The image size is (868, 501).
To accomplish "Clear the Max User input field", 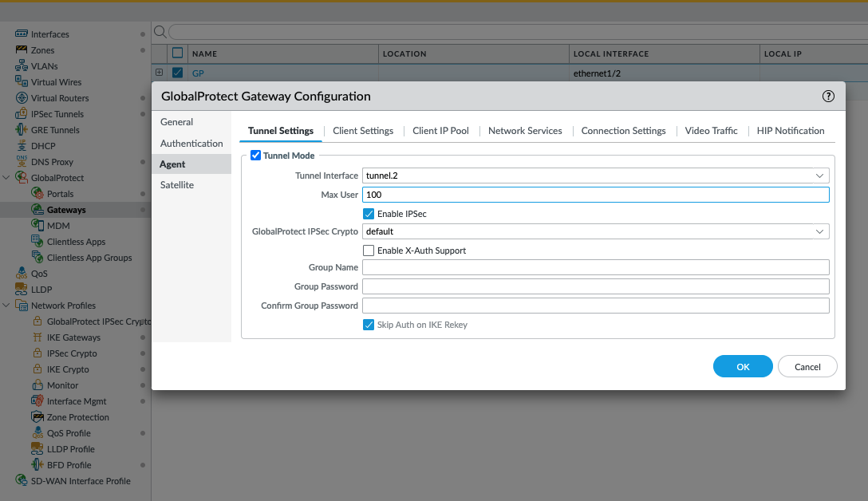I will 594,195.
